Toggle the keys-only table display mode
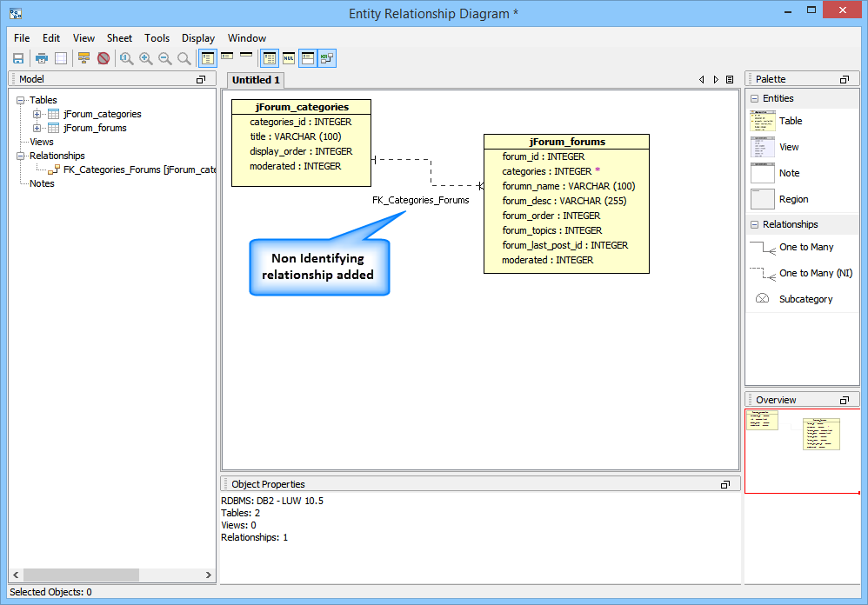This screenshot has height=605, width=868. 227,56
